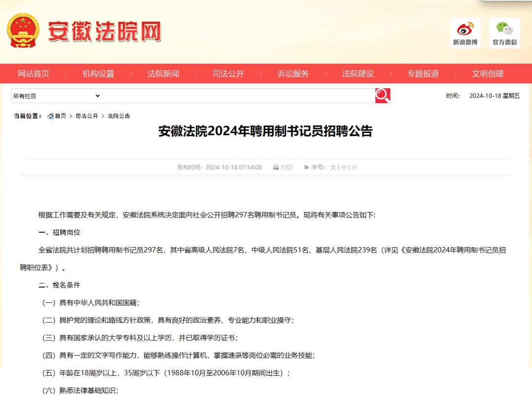
Task: Click the 文明创建 nav item
Action: click(488, 74)
